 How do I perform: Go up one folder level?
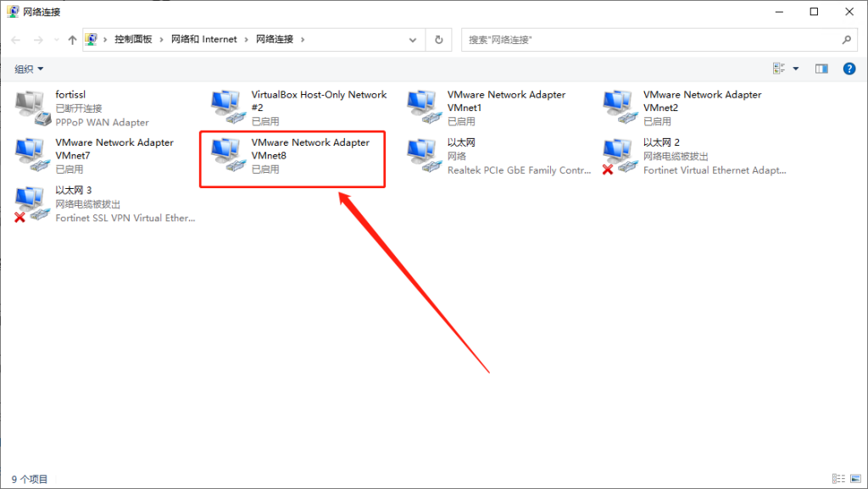point(72,40)
